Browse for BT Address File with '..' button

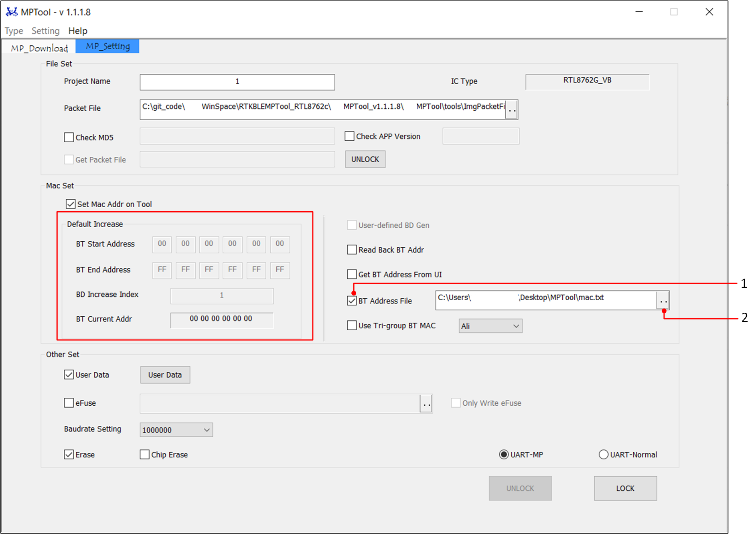tap(663, 300)
